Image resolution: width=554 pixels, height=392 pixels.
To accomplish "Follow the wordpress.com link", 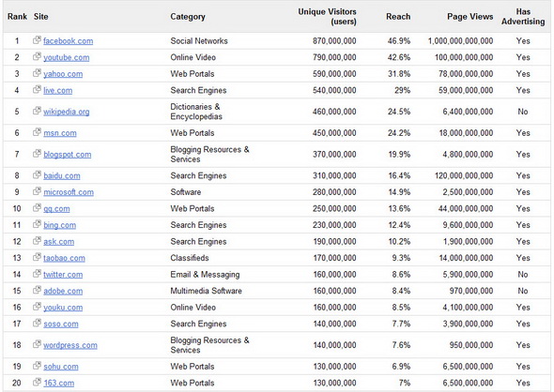I will pos(70,345).
